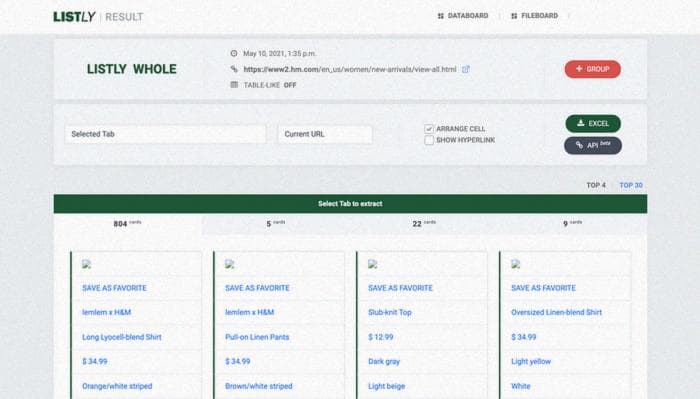Image resolution: width=700 pixels, height=399 pixels.
Task: Switch to TOP 30 view
Action: (x=631, y=185)
